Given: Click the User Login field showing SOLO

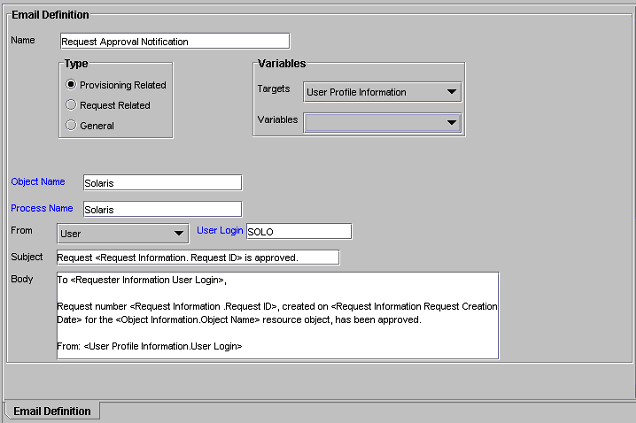Looking at the screenshot, I should pos(299,232).
